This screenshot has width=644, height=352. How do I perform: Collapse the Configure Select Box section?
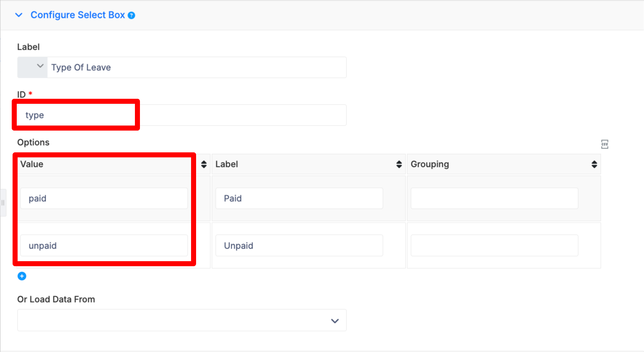point(19,15)
